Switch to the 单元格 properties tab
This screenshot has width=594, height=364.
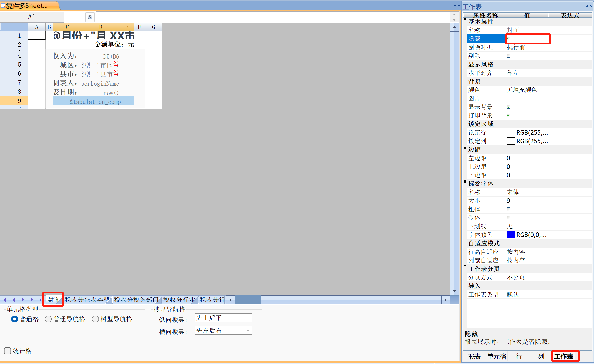496,356
